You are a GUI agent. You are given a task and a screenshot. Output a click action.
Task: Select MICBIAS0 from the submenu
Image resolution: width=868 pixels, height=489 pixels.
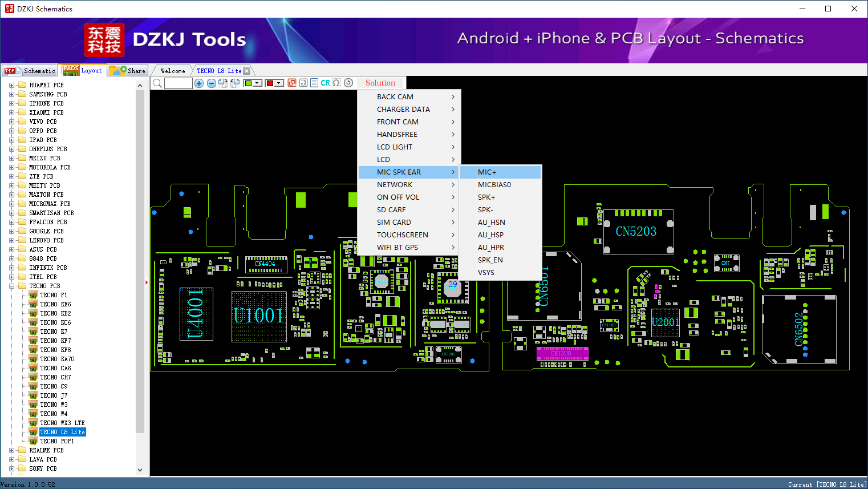point(494,184)
